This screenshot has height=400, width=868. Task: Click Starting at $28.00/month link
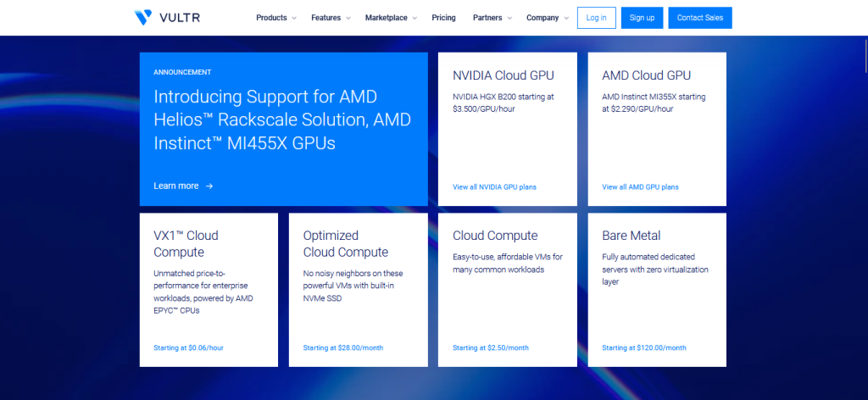pos(342,348)
